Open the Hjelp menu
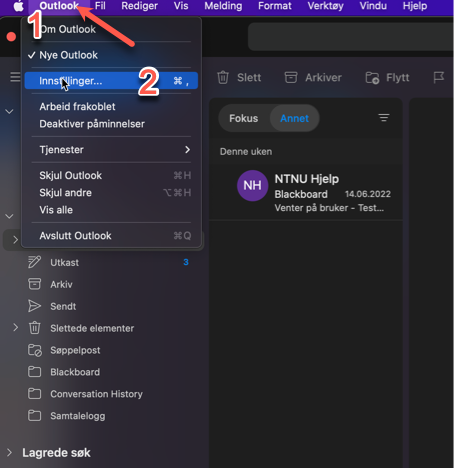 pyautogui.click(x=415, y=6)
